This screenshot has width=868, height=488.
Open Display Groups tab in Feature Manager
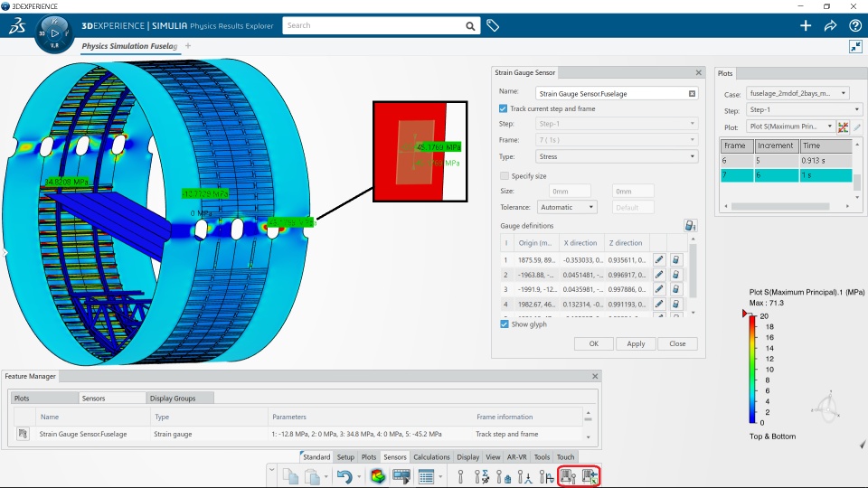tap(180, 398)
